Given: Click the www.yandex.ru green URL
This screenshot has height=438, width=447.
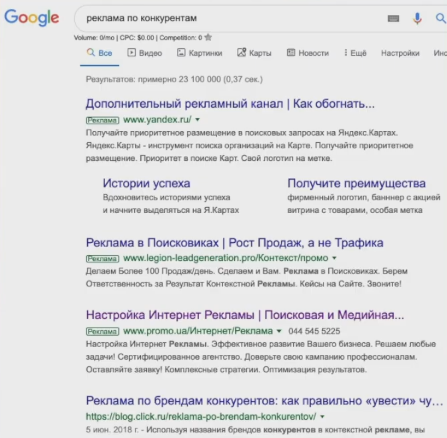Looking at the screenshot, I should coord(157,120).
